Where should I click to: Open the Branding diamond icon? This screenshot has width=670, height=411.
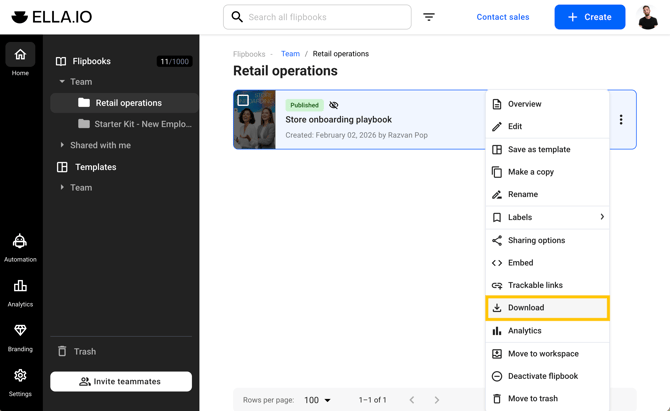20,336
